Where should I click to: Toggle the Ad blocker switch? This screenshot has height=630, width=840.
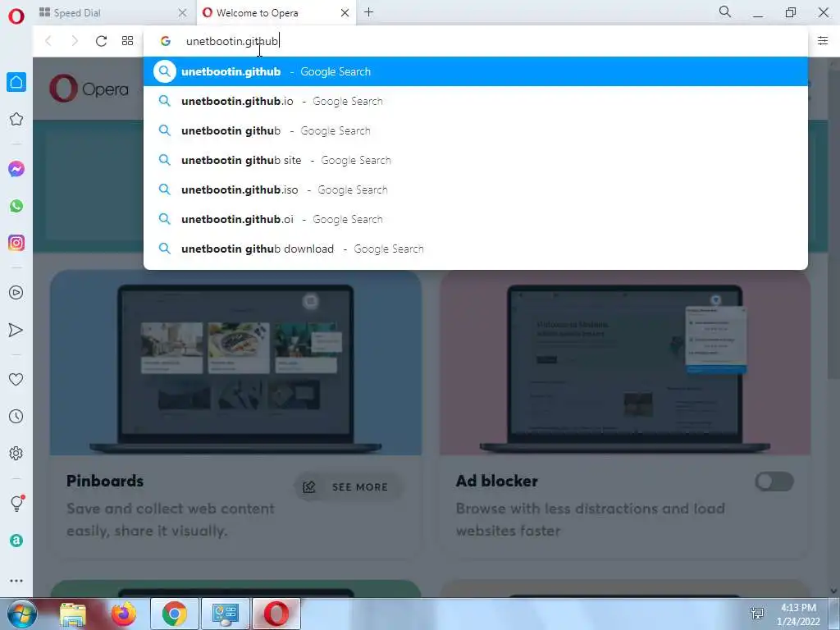click(774, 482)
